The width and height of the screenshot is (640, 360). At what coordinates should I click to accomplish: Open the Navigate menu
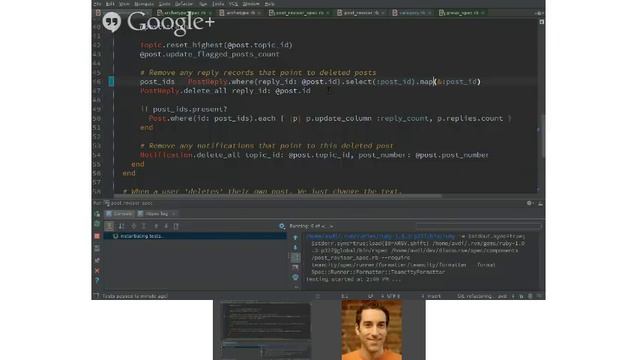click(x=144, y=4)
